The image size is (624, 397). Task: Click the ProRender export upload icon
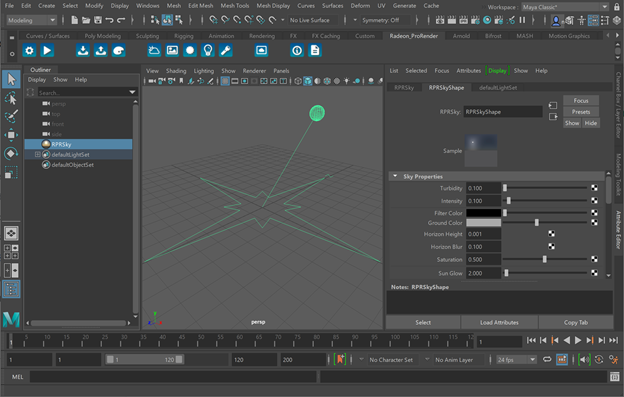tap(101, 51)
